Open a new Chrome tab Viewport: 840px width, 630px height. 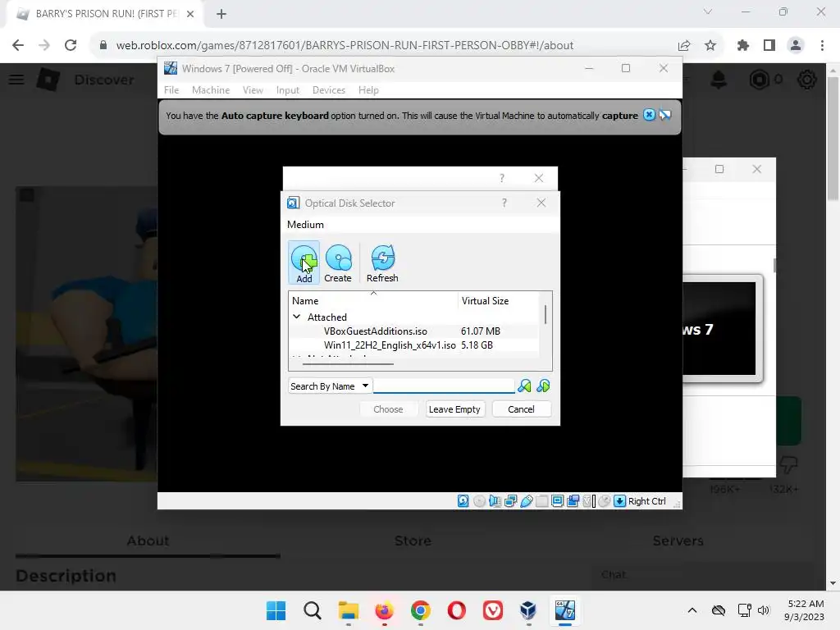pos(221,14)
